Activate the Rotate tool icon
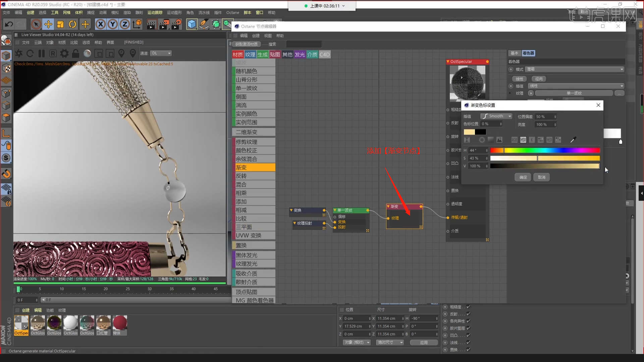Screen dimensions: 644x362 coord(72,24)
